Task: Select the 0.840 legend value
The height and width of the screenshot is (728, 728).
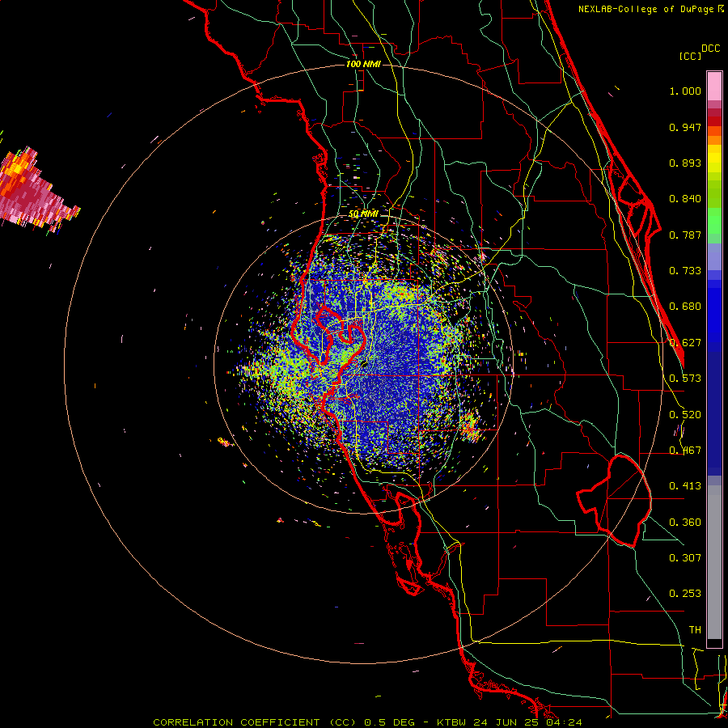Action: 685,199
